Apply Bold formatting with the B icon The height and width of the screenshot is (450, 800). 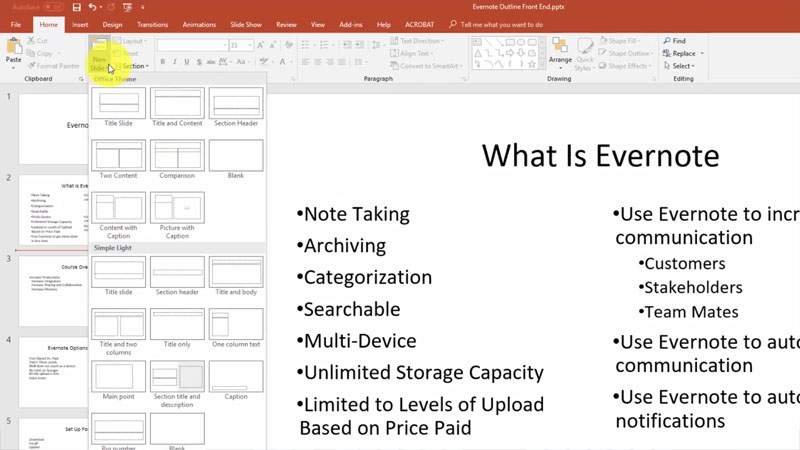pyautogui.click(x=164, y=62)
